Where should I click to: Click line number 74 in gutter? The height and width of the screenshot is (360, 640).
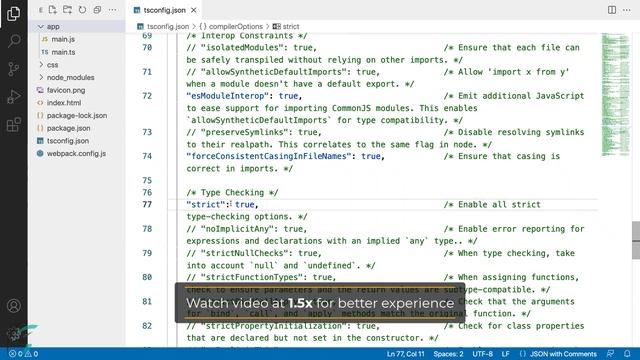pos(147,156)
